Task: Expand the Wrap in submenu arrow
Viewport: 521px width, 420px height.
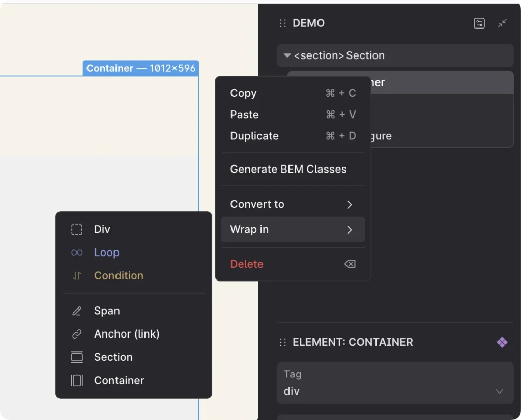Action: coord(349,230)
